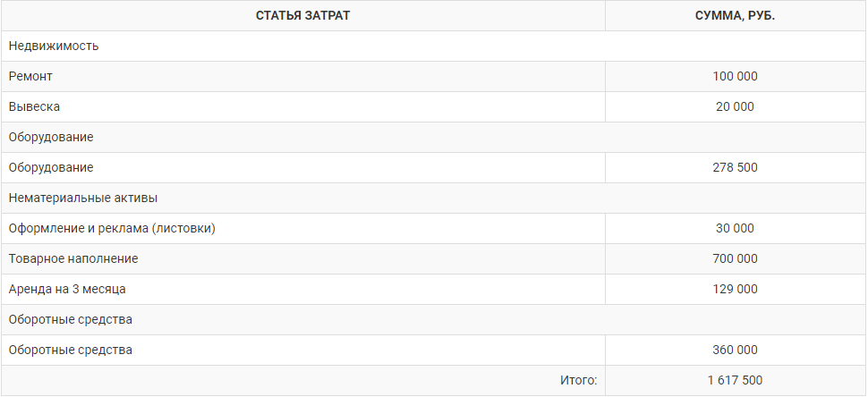Select the 100 000 amount cell
Screen dimensions: 868x397
point(736,76)
